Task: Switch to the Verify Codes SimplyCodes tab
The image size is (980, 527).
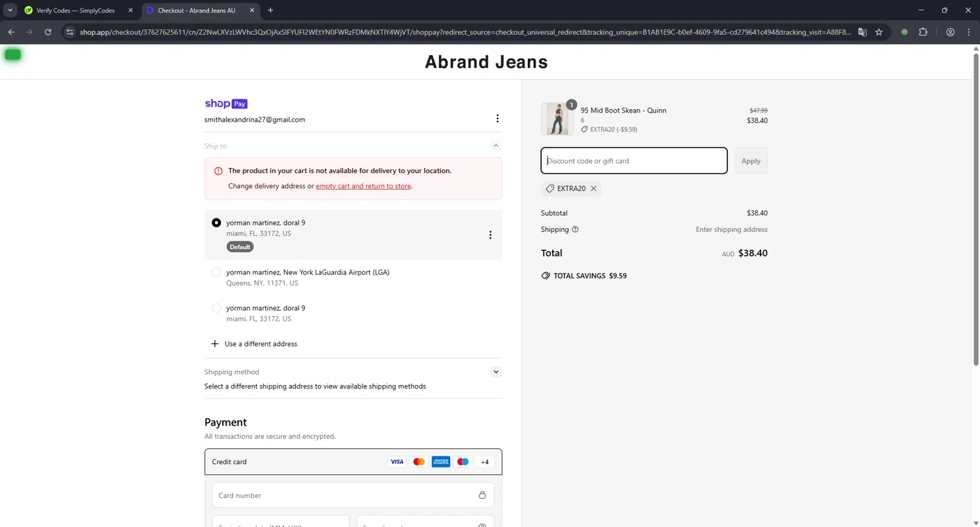Action: (75, 10)
